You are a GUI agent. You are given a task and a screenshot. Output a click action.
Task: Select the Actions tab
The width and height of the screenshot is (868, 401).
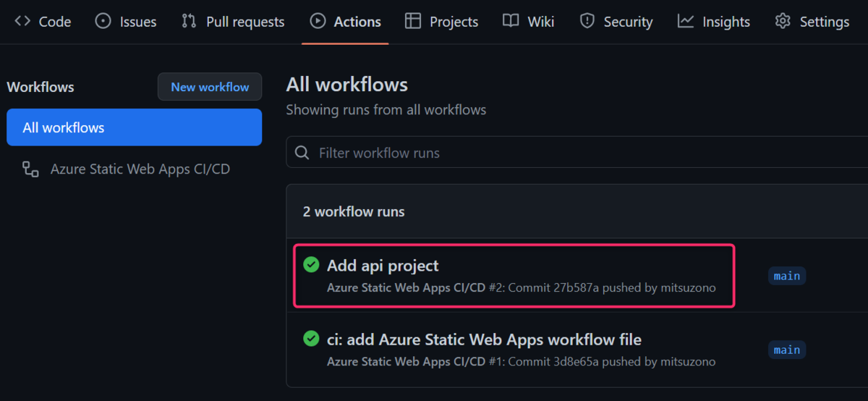[345, 22]
